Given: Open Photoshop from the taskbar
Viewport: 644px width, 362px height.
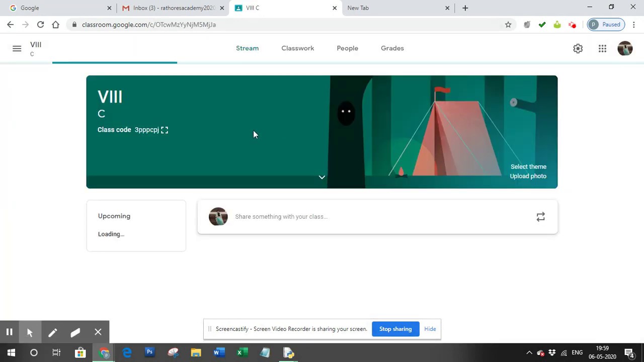Looking at the screenshot, I should [149, 353].
